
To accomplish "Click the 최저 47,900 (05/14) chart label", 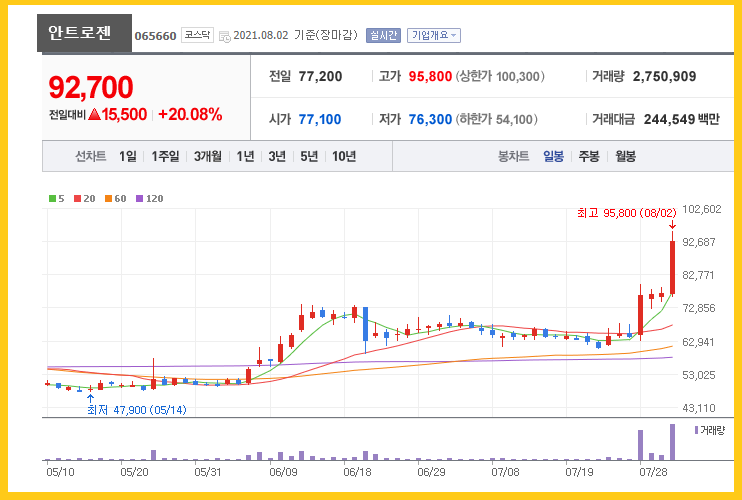I will click(137, 410).
